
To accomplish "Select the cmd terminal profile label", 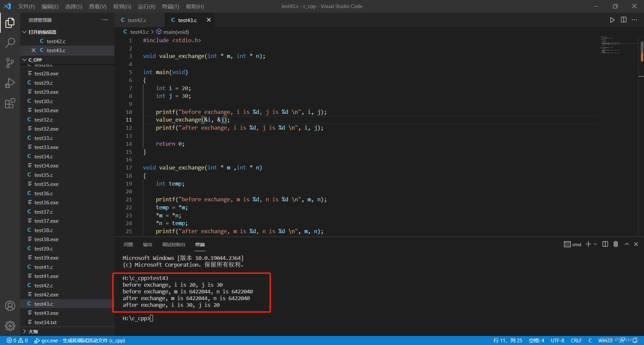I will coord(573,245).
